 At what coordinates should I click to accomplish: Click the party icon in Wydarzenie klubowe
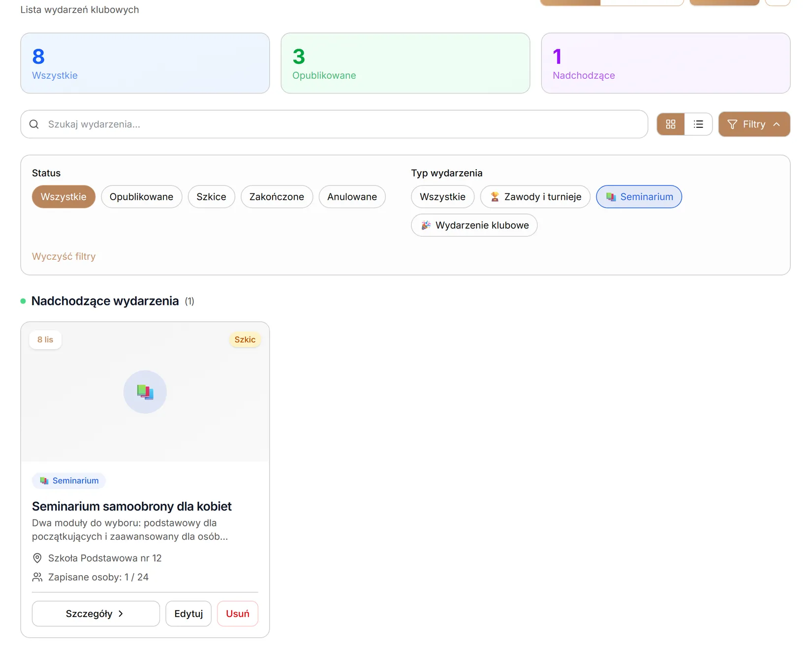click(x=426, y=225)
